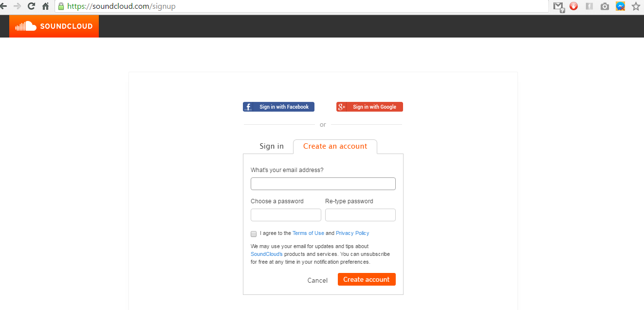Go back with browser back arrow
Viewport: 644px width, 310px height.
click(x=3, y=6)
